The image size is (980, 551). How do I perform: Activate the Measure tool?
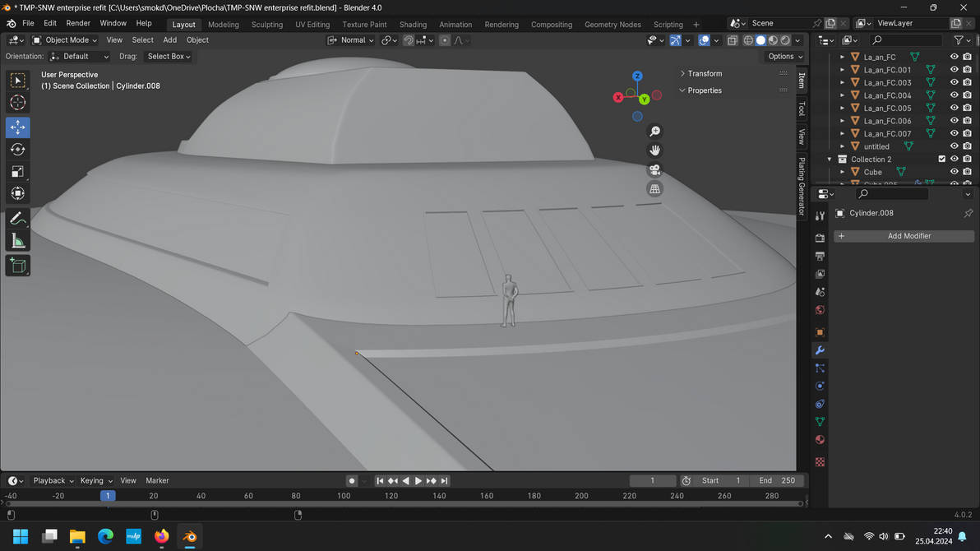coord(18,240)
